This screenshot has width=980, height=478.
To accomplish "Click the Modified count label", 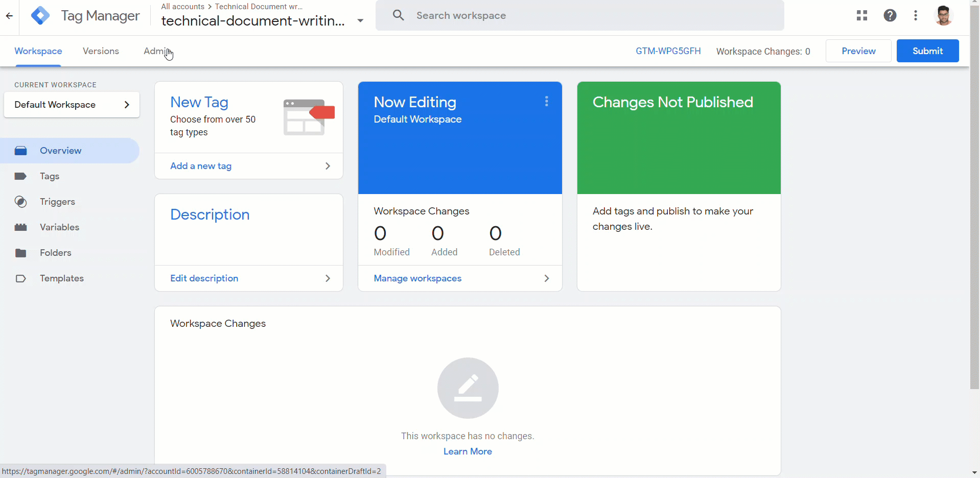I will pos(391,252).
